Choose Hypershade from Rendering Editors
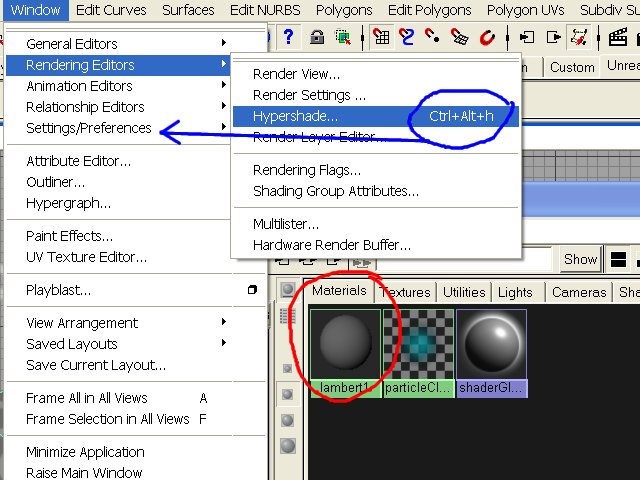 tap(295, 116)
